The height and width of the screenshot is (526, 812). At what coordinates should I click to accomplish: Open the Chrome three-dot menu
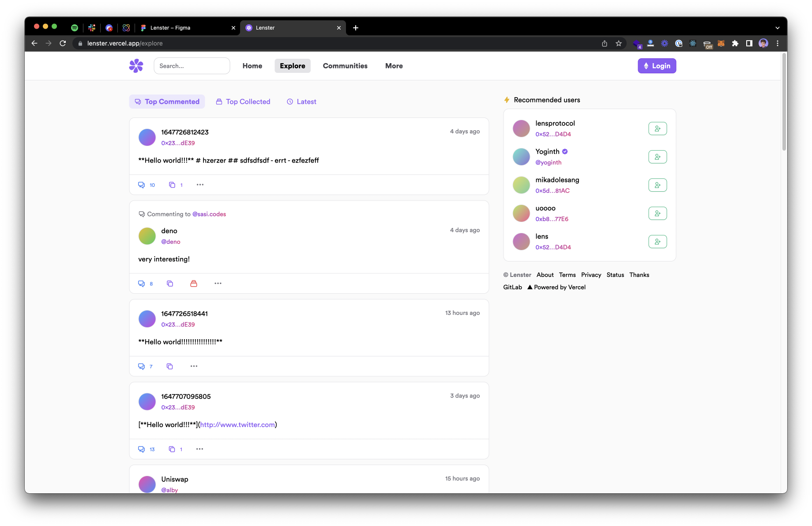[x=778, y=43]
